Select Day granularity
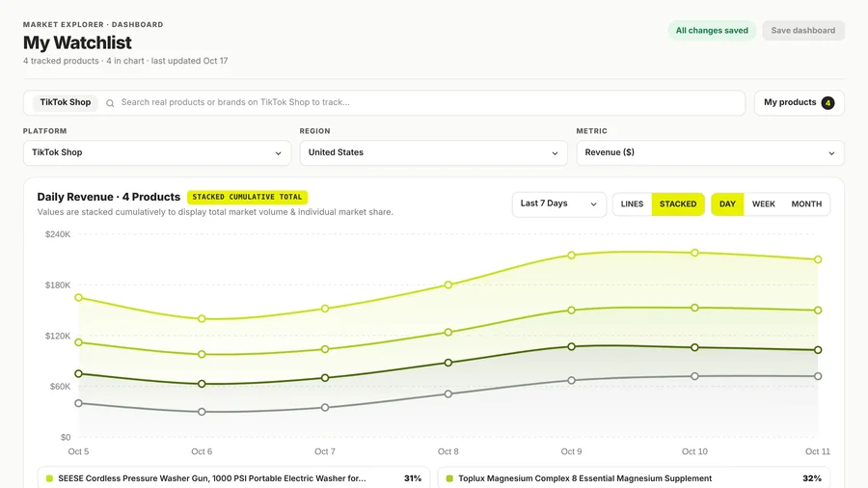 coord(727,204)
